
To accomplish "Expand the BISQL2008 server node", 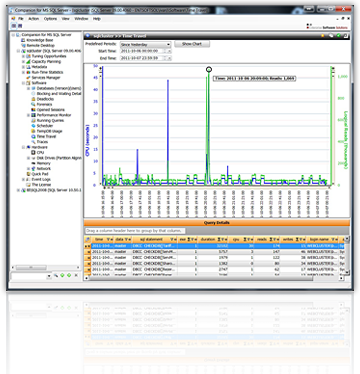I will pyautogui.click(x=19, y=190).
